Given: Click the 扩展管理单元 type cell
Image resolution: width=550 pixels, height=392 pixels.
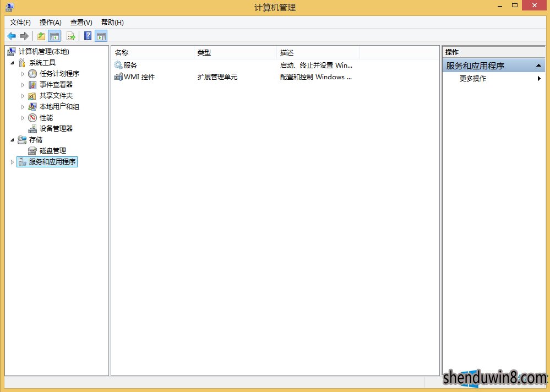Looking at the screenshot, I should (217, 77).
